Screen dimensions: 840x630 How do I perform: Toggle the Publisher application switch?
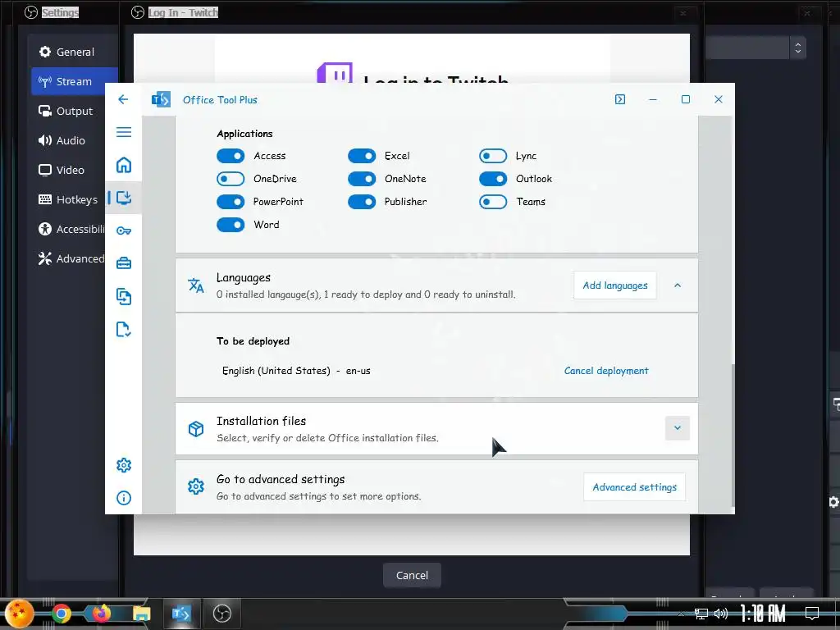click(x=362, y=202)
